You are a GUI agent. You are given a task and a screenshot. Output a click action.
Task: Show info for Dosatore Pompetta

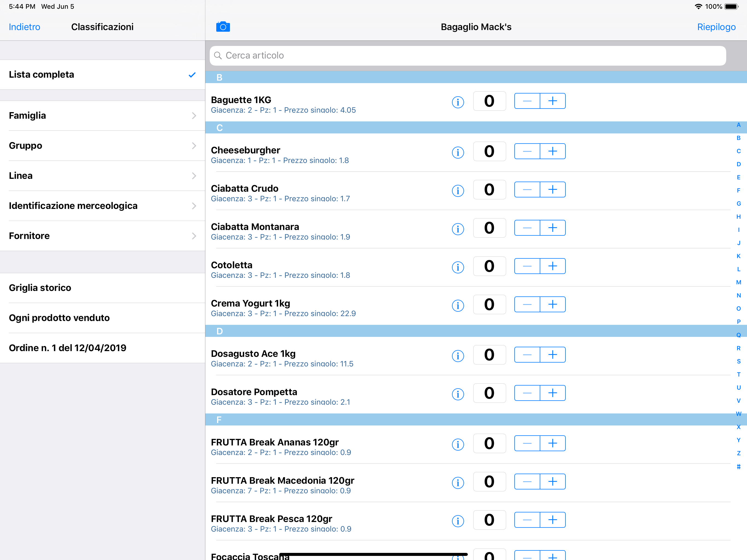(x=458, y=394)
